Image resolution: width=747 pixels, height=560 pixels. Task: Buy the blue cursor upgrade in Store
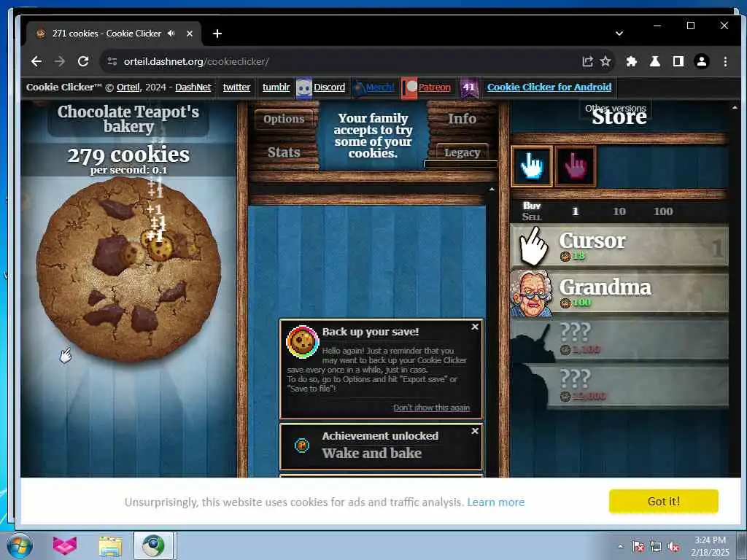pos(532,166)
